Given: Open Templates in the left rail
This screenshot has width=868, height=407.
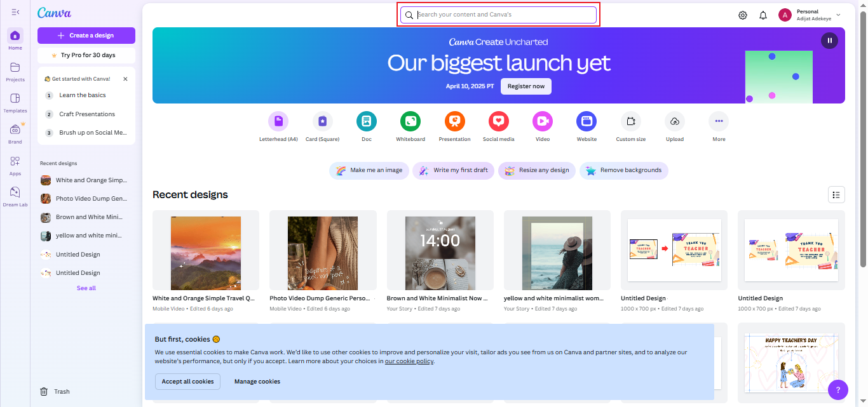Looking at the screenshot, I should (x=15, y=102).
